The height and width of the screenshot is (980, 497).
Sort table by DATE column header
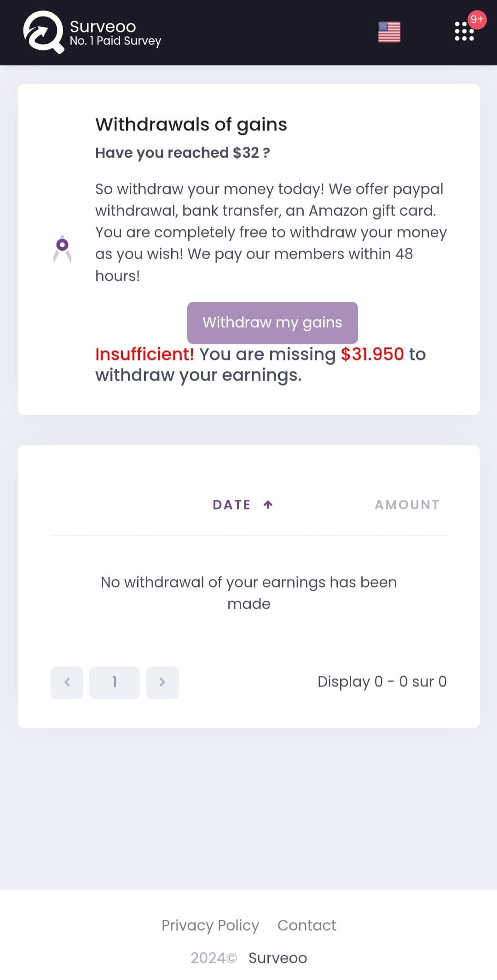232,504
